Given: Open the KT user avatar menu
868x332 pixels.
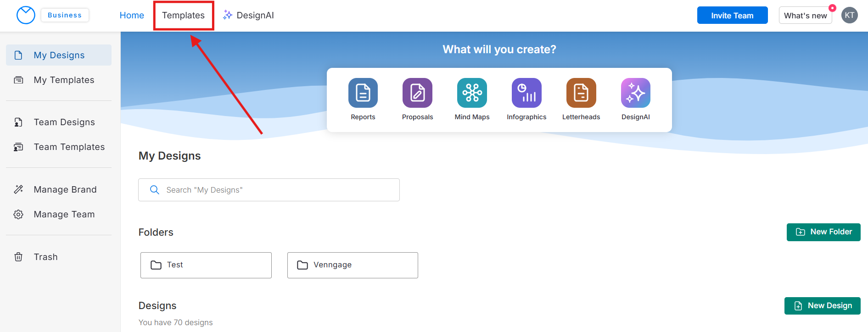Looking at the screenshot, I should [849, 15].
